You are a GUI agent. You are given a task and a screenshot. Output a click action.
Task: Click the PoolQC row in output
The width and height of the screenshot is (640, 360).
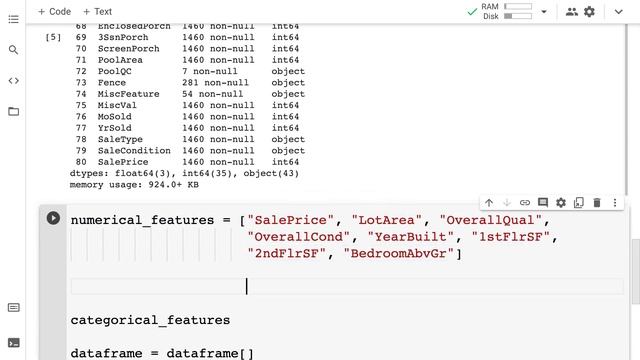click(x=190, y=71)
